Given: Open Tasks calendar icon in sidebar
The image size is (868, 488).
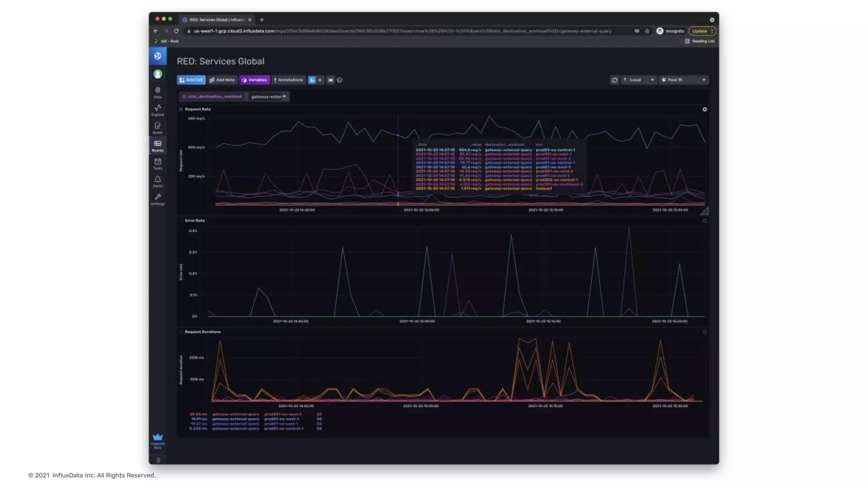Looking at the screenshot, I should coord(157,164).
